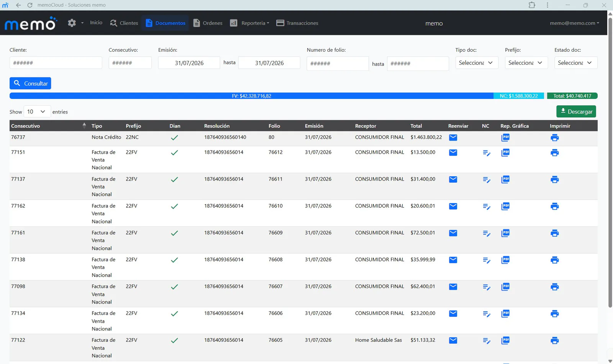Change the Show entries count dropdown
The width and height of the screenshot is (613, 364).
(37, 111)
